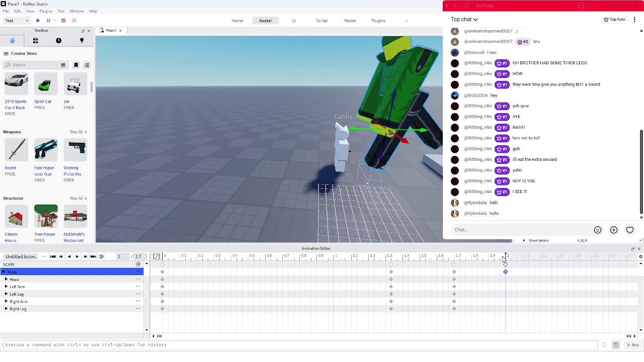This screenshot has width=644, height=362.
Task: Click the timeline playhead scrubber at frame 2
Action: coord(506,256)
